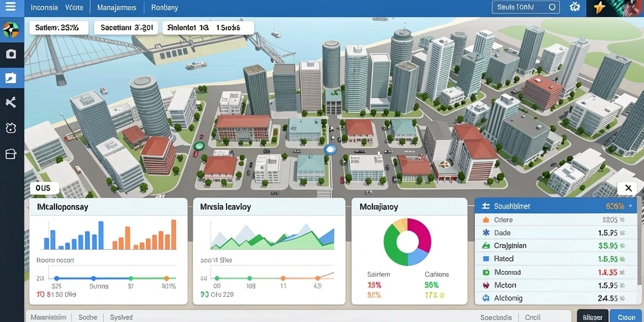Open the settings gear in top bar

(x=575, y=7)
